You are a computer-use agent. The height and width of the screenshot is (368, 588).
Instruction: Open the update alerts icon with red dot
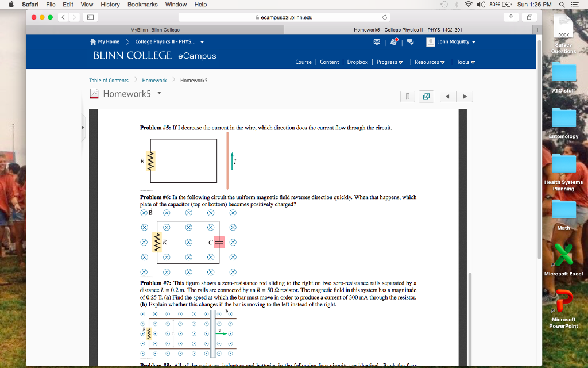[394, 41]
